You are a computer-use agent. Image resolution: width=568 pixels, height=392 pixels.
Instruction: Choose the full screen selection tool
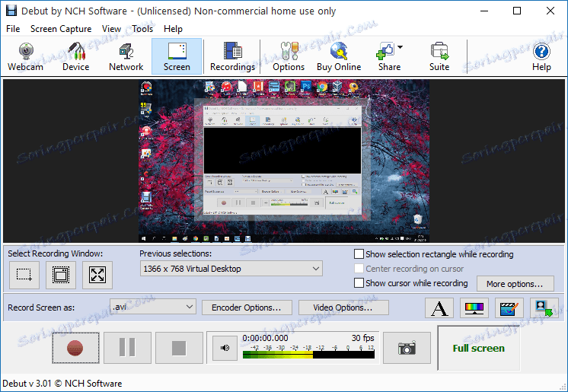click(x=97, y=275)
